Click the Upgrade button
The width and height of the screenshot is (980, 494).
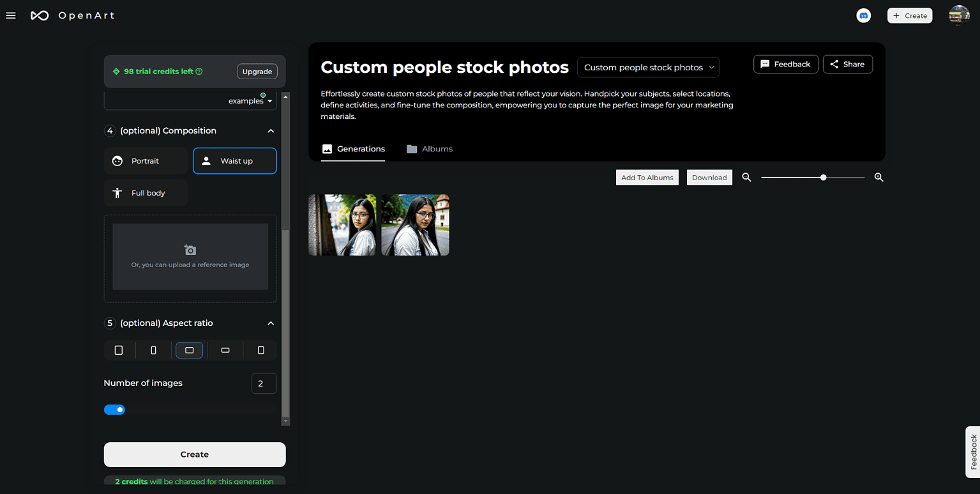point(257,72)
